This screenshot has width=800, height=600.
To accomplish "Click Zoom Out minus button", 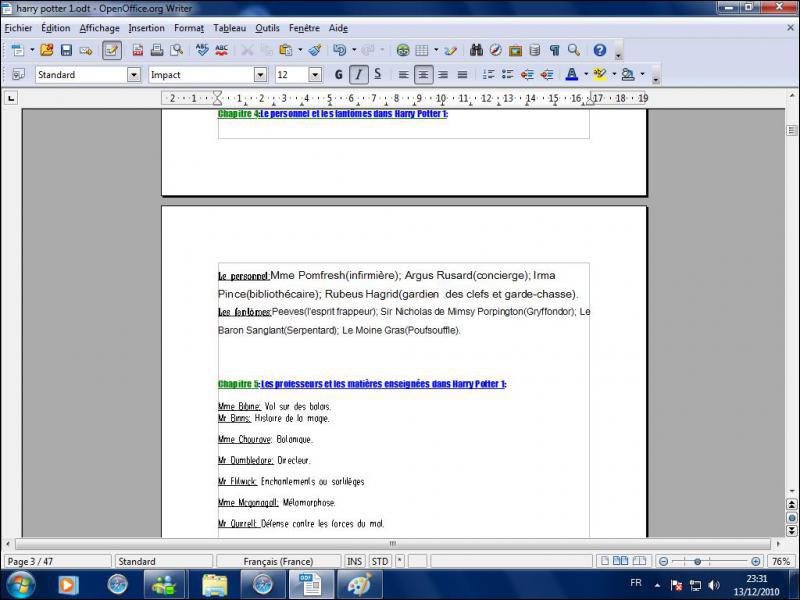I will [663, 561].
